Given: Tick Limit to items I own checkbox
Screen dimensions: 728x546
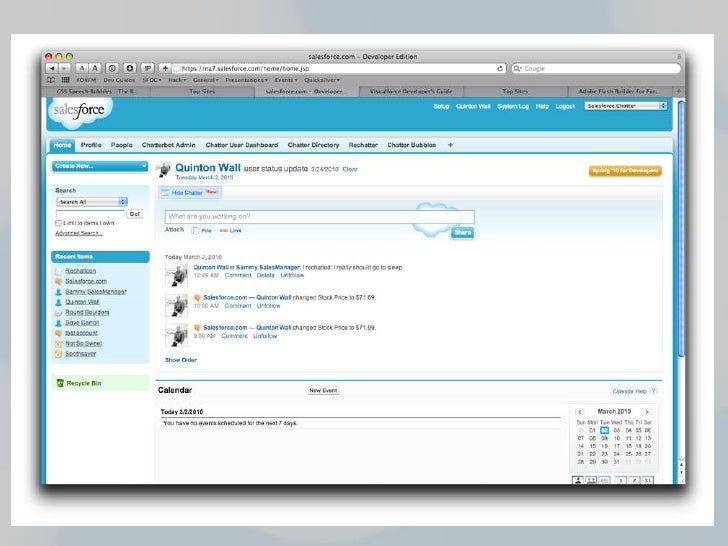Looking at the screenshot, I should click(58, 223).
